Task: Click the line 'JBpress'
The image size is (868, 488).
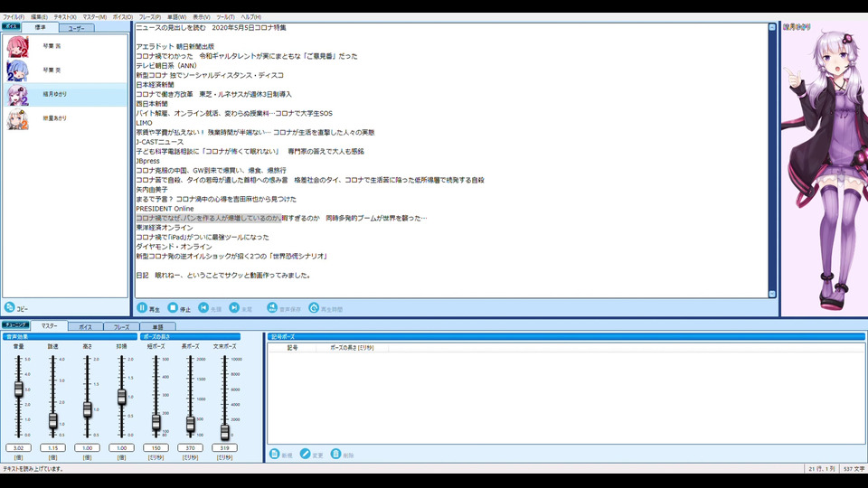Action: click(x=147, y=161)
